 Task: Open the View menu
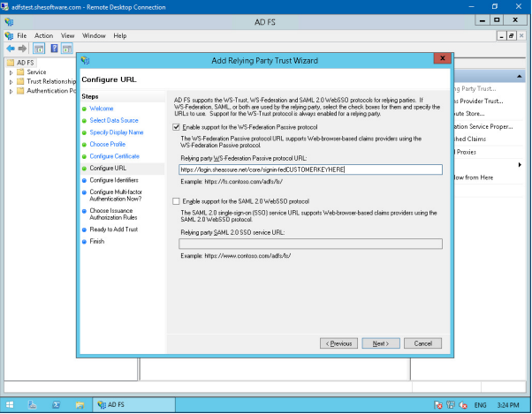click(x=66, y=35)
